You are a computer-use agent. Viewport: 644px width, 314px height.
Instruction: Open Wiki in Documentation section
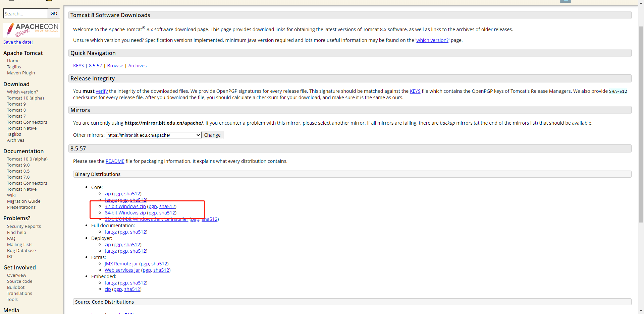tap(11, 195)
